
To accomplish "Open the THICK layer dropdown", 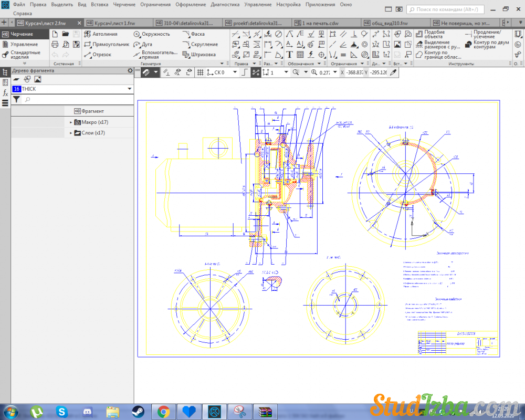I will [129, 89].
